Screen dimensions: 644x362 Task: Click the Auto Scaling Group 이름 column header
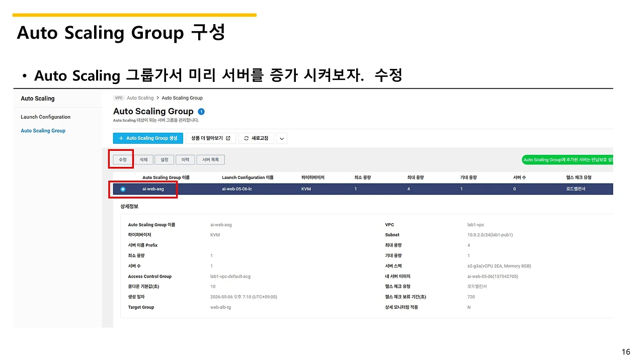click(166, 177)
